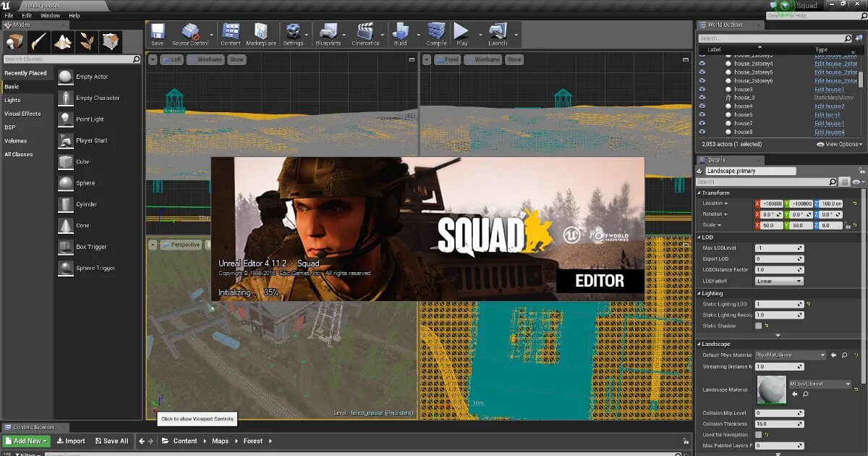Viewport: 868px width, 456px height.
Task: Select the Place mode icon
Action: [x=15, y=41]
